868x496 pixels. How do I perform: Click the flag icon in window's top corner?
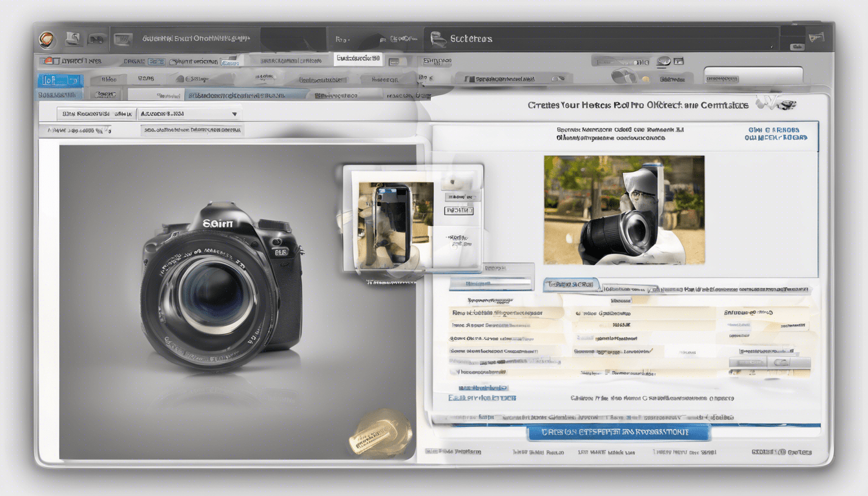816,37
